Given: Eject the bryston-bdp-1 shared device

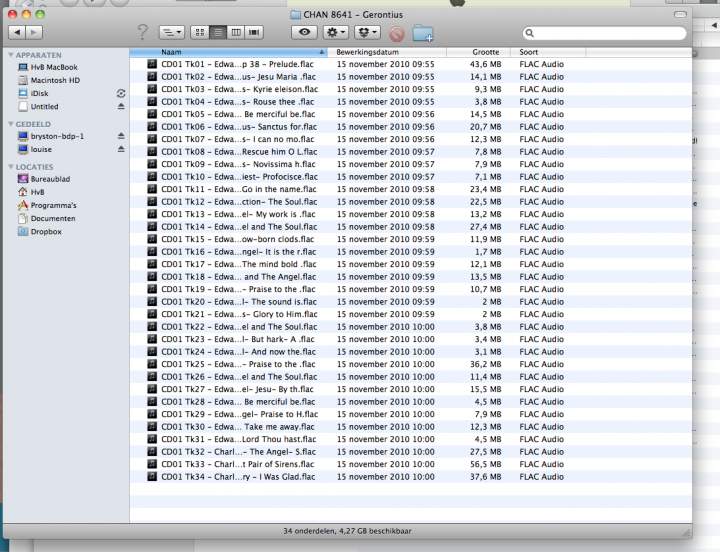Looking at the screenshot, I should (121, 136).
